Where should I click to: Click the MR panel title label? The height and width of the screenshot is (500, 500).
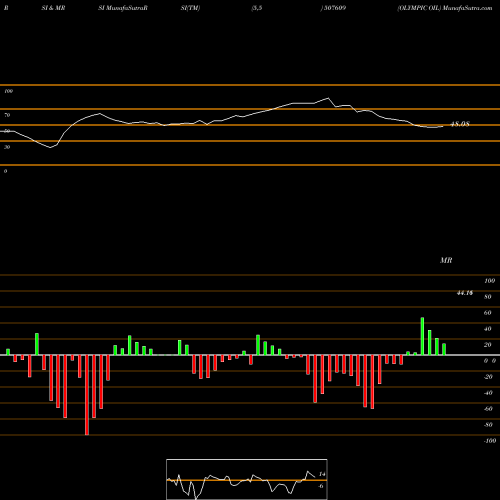coord(446,260)
